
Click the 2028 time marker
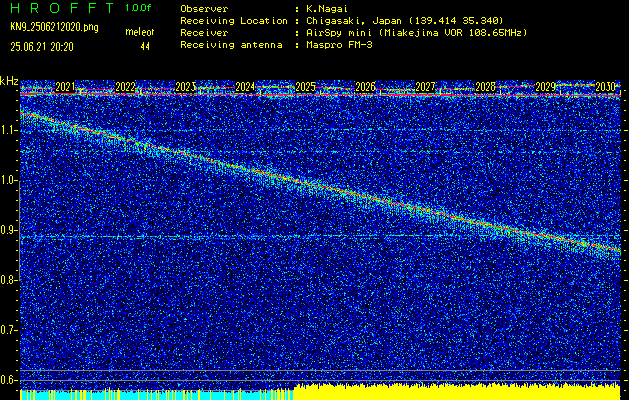click(x=485, y=87)
